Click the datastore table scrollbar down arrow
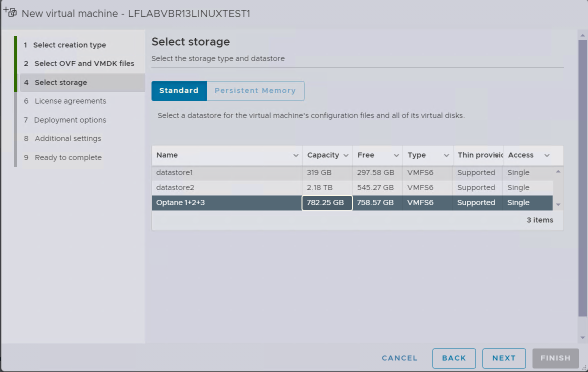 [558, 204]
